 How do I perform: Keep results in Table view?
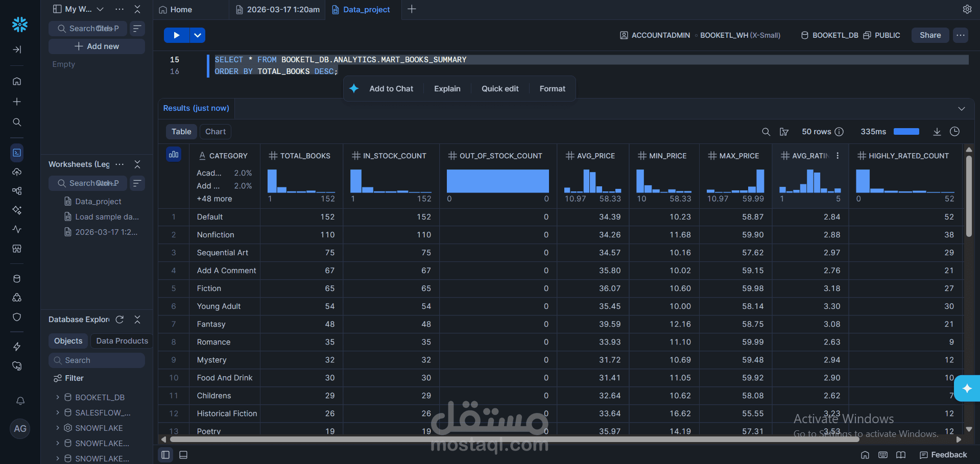click(x=181, y=131)
